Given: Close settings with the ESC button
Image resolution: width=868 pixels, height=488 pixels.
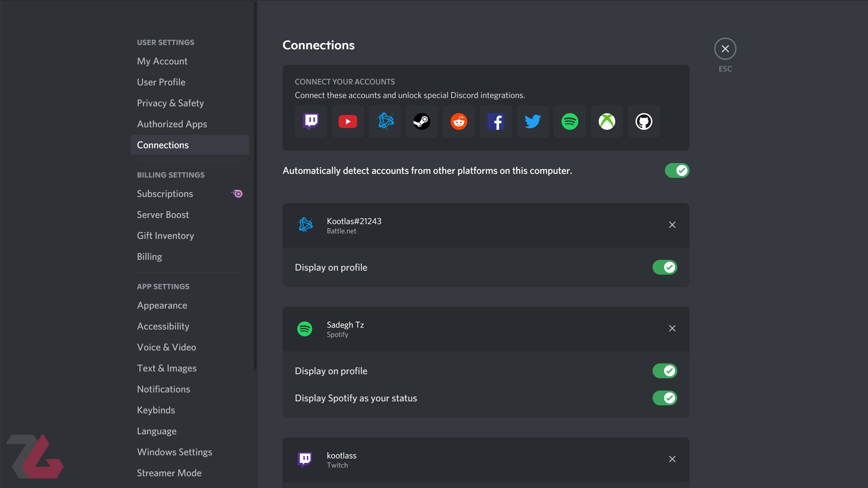Looking at the screenshot, I should (725, 49).
